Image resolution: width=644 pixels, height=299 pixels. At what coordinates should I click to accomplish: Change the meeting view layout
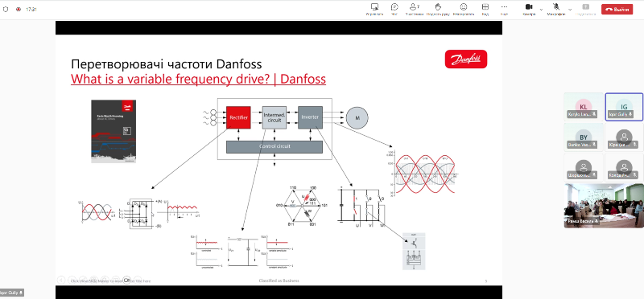point(485,9)
